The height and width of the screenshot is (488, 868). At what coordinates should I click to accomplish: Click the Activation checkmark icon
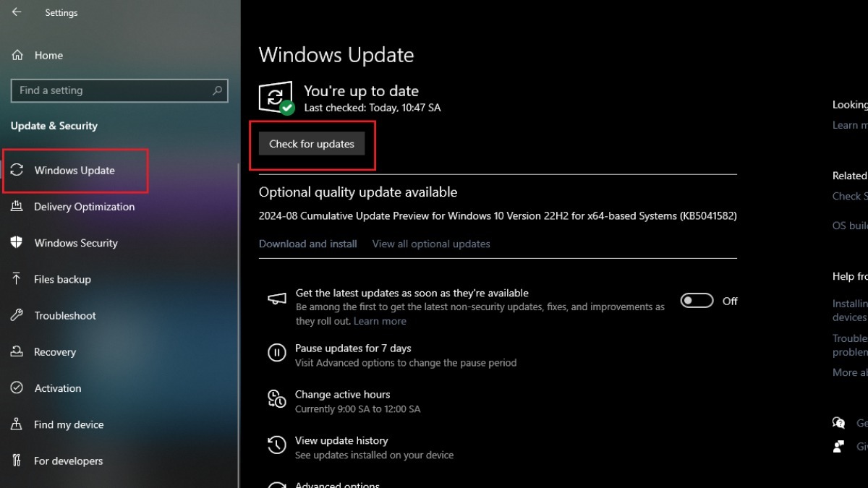17,388
